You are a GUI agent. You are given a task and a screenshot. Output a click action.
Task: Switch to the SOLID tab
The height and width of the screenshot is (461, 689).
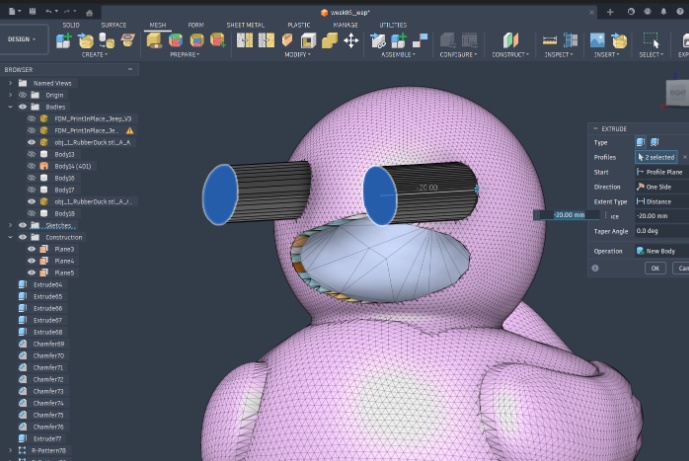point(71,25)
